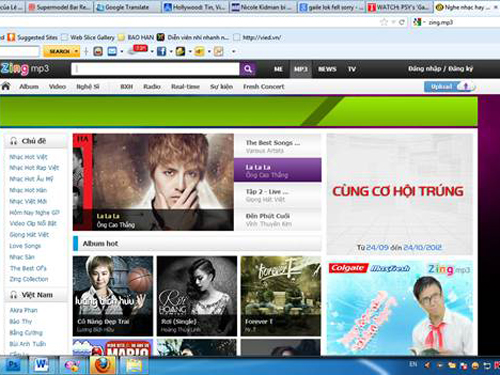Open the file explorer taskbar icon
This screenshot has height=375, width=500.
click(x=134, y=365)
